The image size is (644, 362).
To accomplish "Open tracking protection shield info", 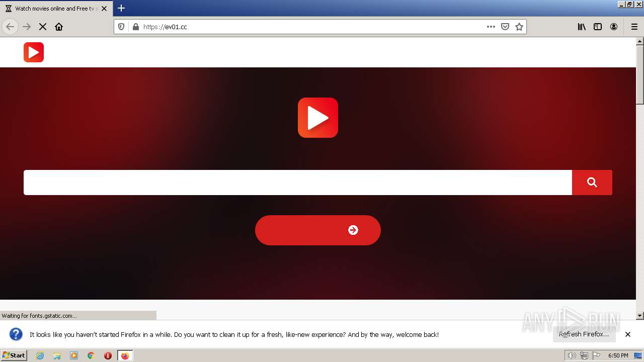I will 121,27.
